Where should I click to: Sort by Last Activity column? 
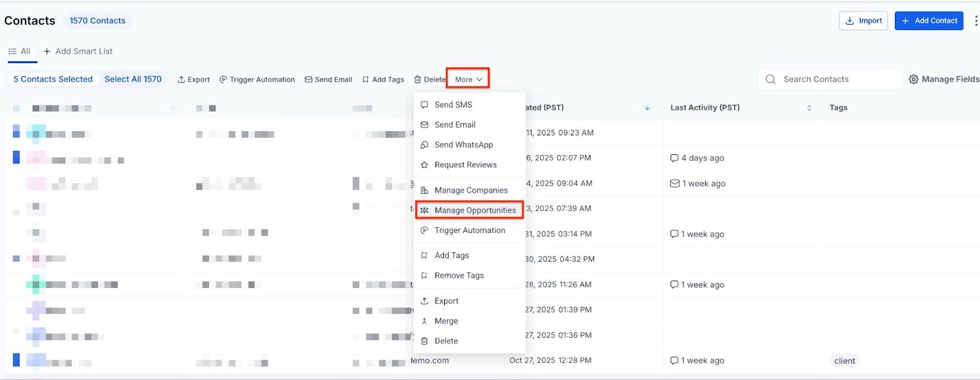[x=809, y=108]
